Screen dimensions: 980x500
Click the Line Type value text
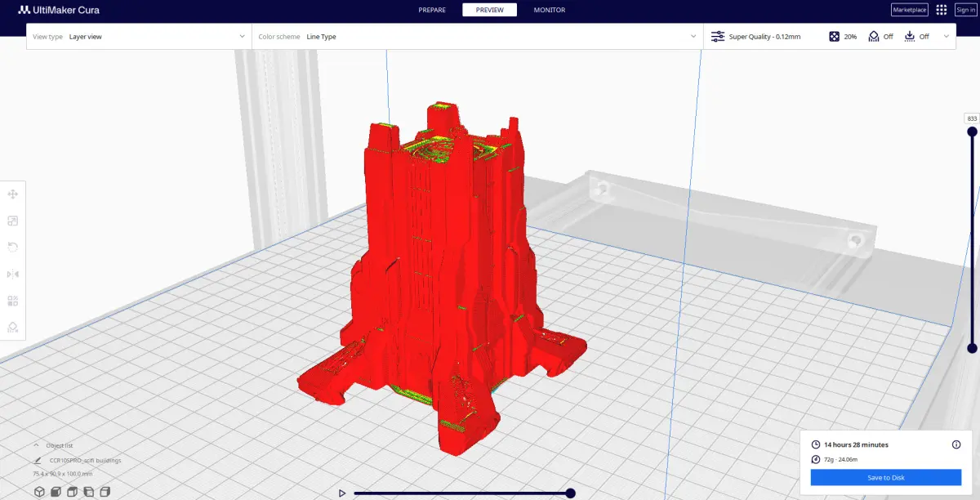tap(321, 37)
